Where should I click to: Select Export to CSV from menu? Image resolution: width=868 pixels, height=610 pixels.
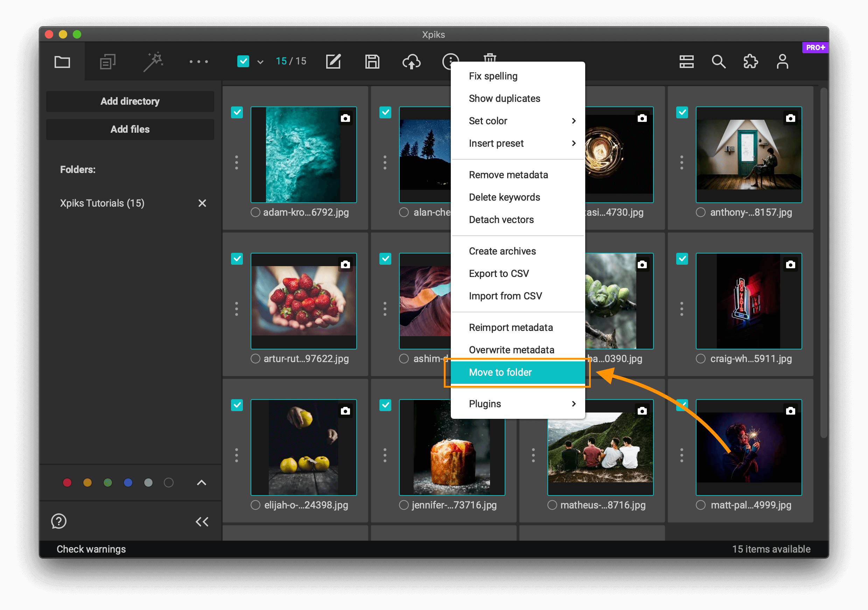(499, 273)
